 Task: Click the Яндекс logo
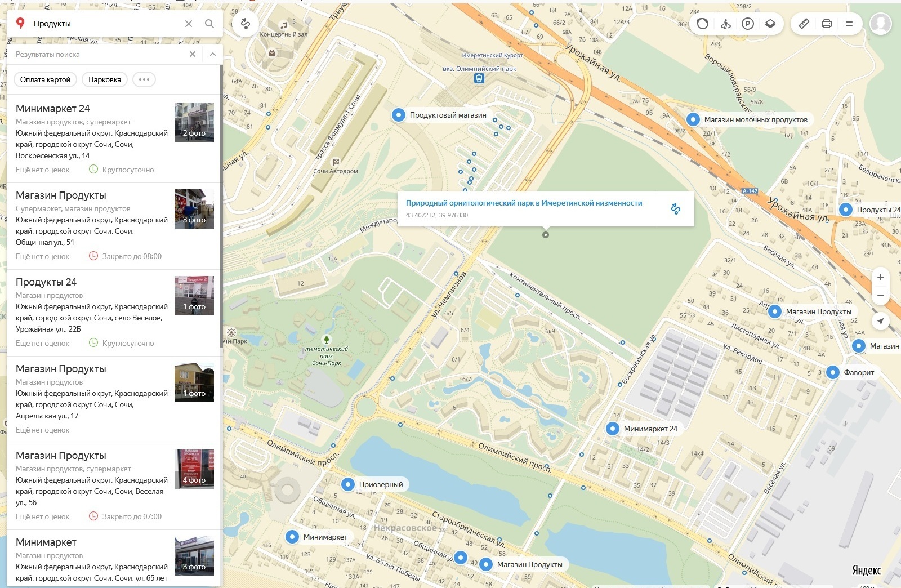tap(866, 571)
